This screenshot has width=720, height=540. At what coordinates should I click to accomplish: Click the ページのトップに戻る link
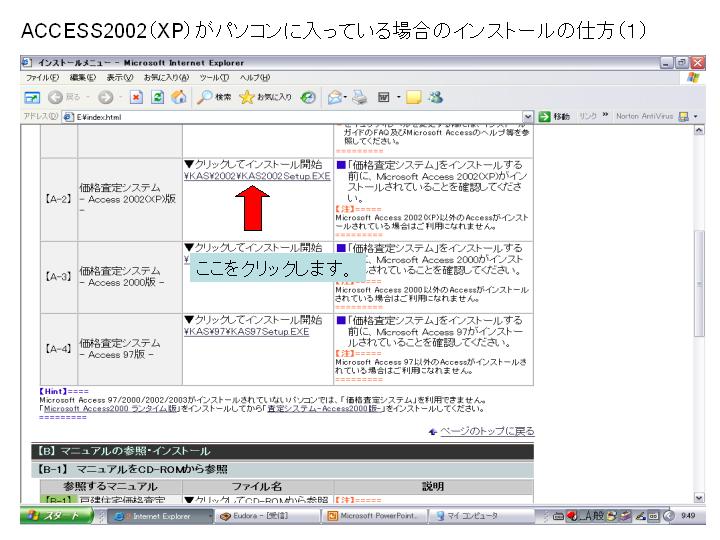487,431
